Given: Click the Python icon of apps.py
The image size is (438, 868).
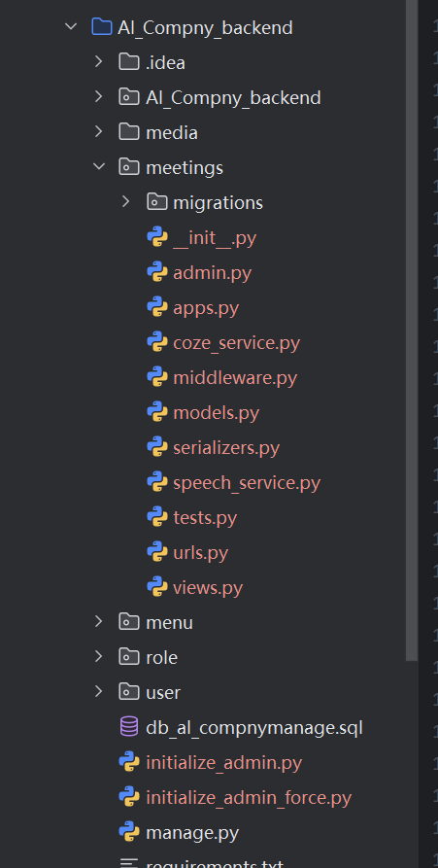Looking at the screenshot, I should coord(157,307).
